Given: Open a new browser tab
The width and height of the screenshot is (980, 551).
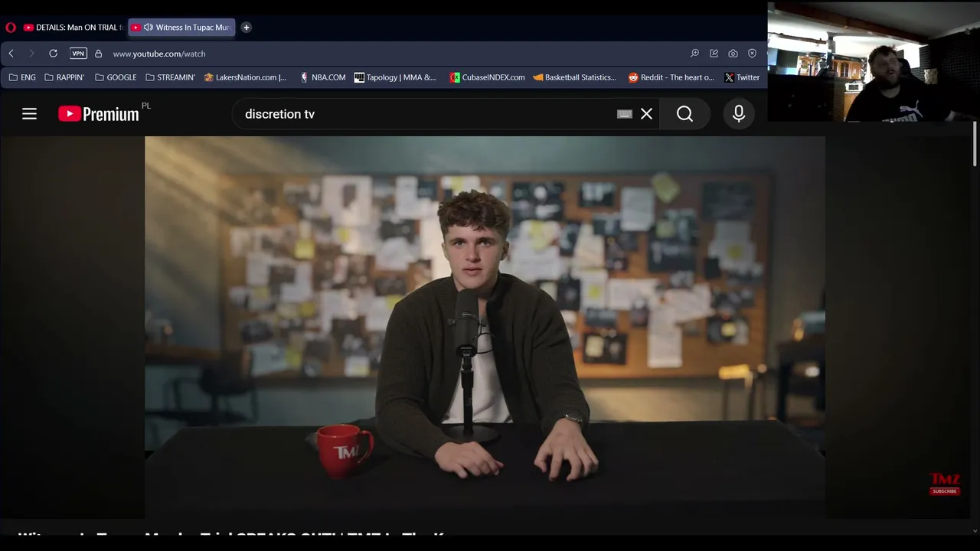Looking at the screenshot, I should 247,28.
